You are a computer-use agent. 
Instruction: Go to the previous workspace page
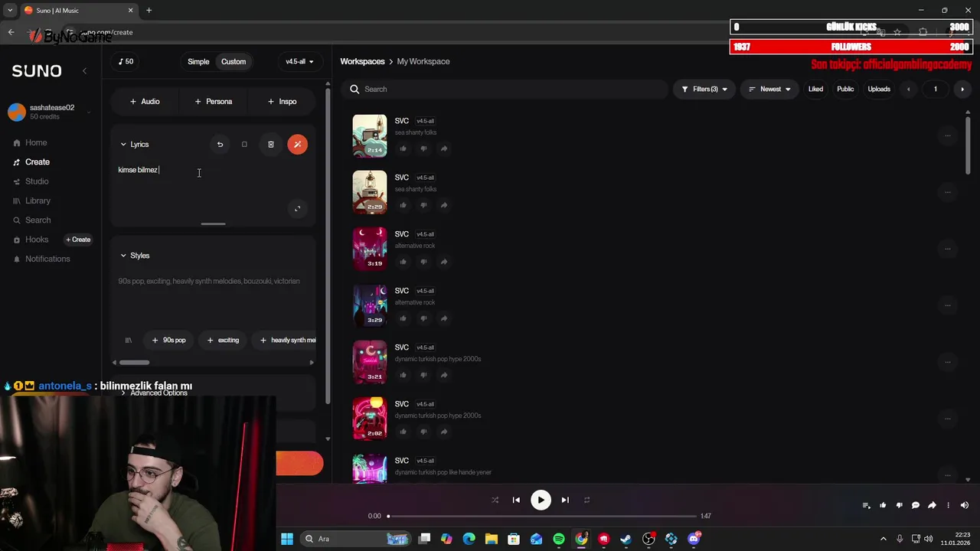(909, 89)
